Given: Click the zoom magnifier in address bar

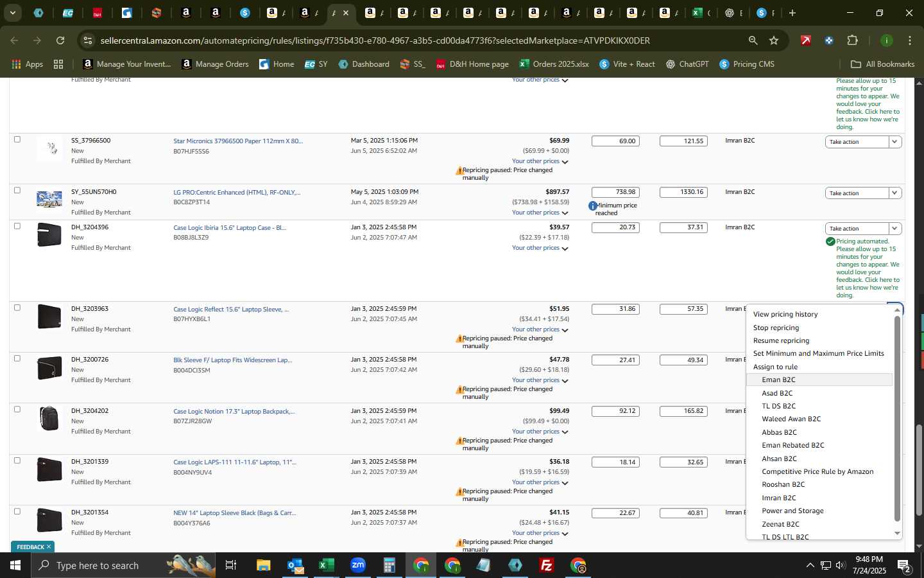Looking at the screenshot, I should coord(753,40).
